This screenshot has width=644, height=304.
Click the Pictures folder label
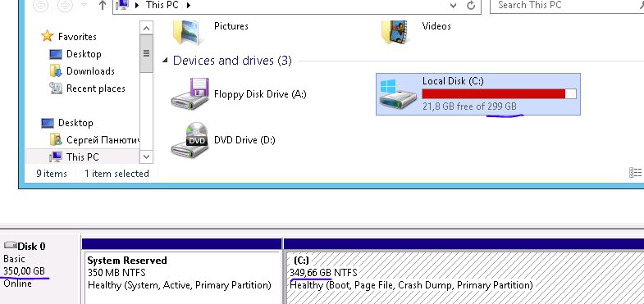(231, 26)
